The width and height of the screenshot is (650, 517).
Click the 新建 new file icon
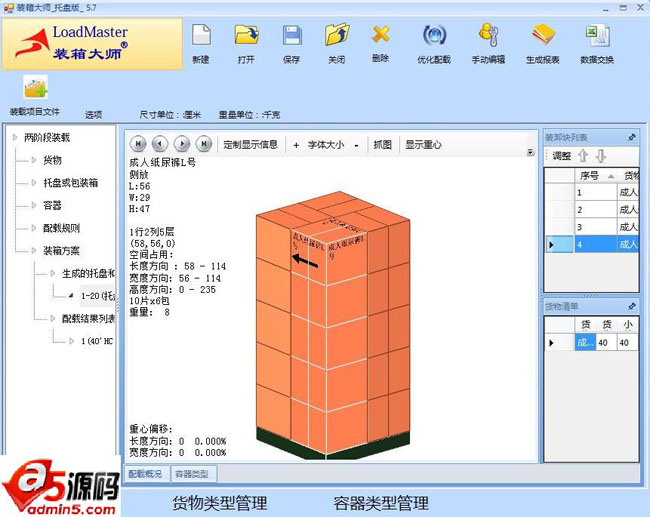click(x=201, y=36)
